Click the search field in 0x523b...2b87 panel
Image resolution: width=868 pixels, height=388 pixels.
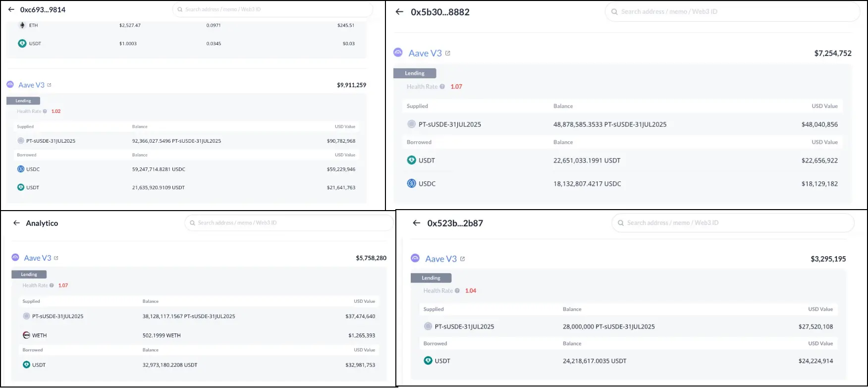(x=733, y=223)
